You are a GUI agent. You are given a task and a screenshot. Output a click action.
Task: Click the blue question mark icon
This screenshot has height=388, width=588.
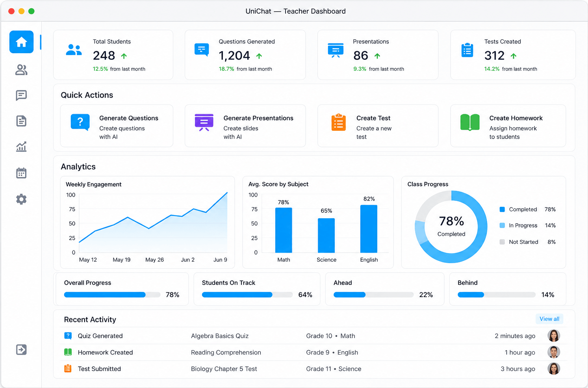coord(80,122)
